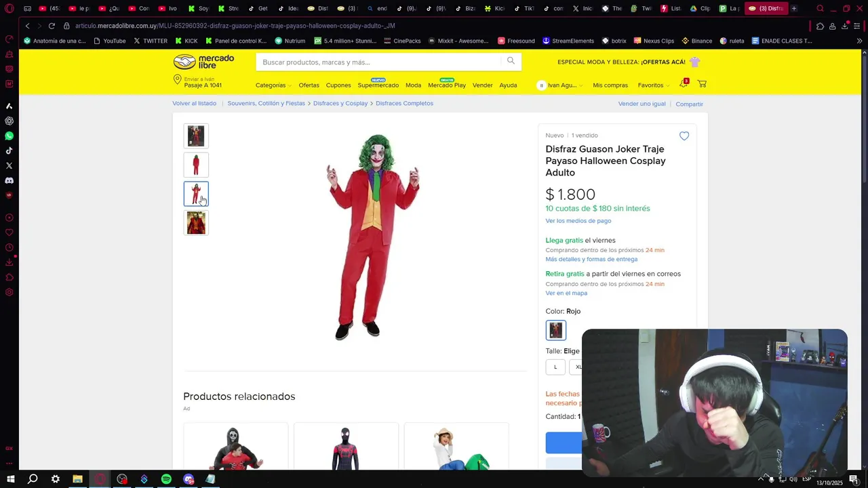Expand Favoritos dropdown
Image resolution: width=868 pixels, height=488 pixels.
click(653, 85)
